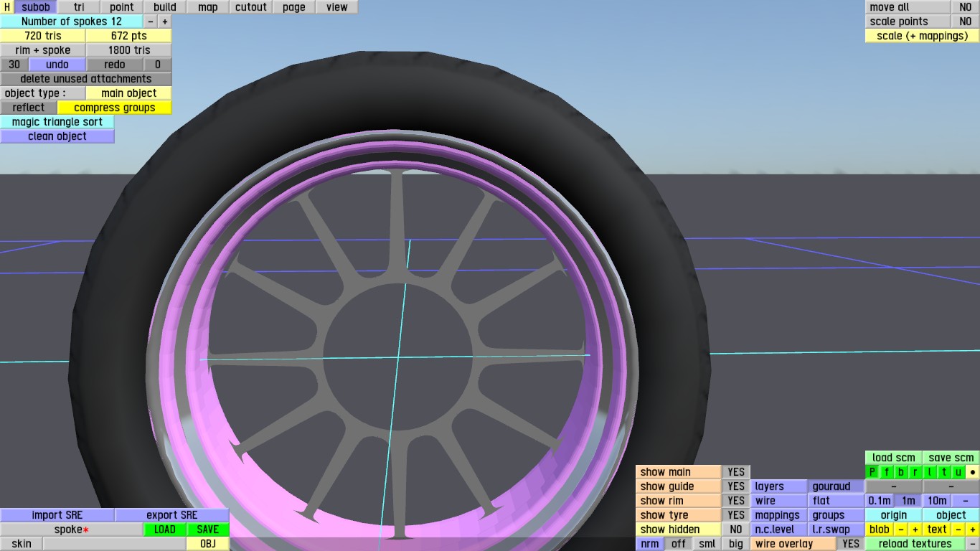Open the tri mode tab
980x551 pixels.
coord(79,7)
